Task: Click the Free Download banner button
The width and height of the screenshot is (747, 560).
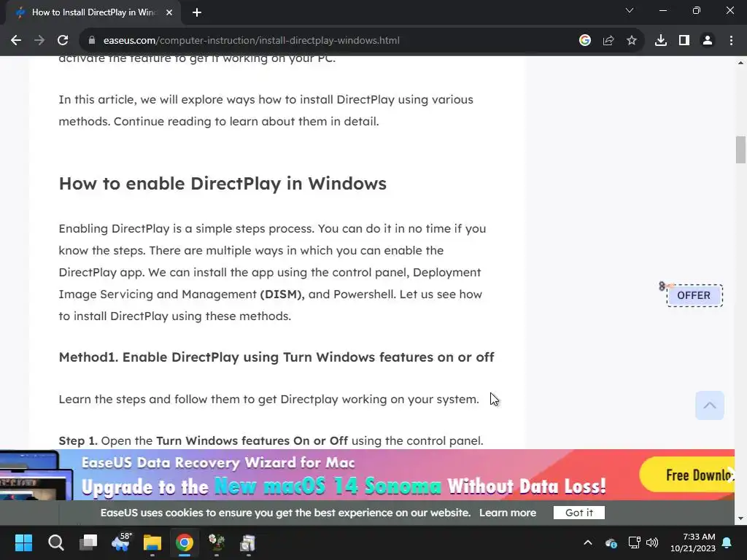Action: (686, 475)
